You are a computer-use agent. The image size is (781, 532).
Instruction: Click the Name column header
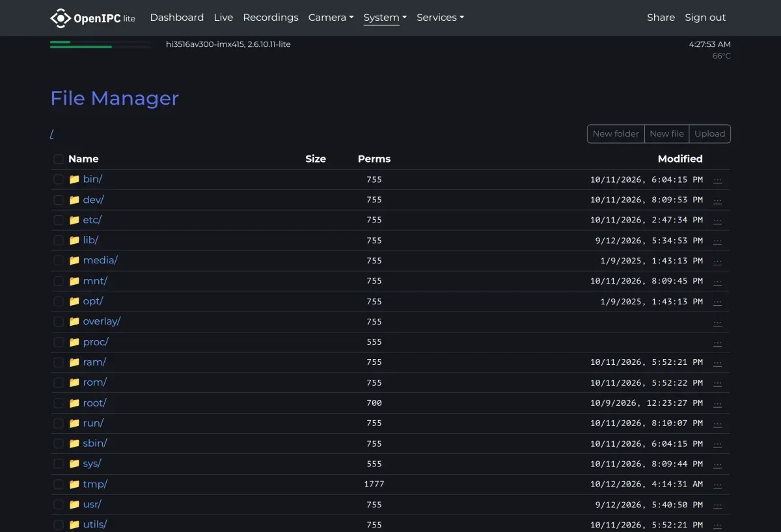(83, 159)
